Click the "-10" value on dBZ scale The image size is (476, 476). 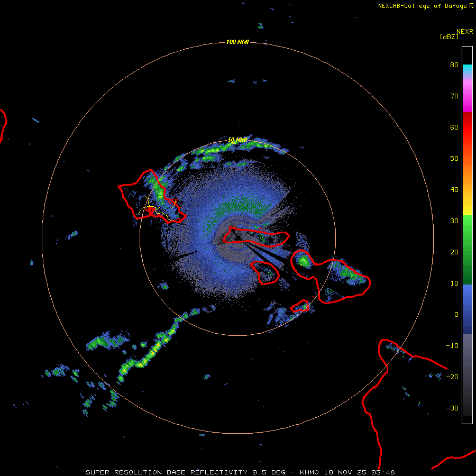[x=452, y=346]
